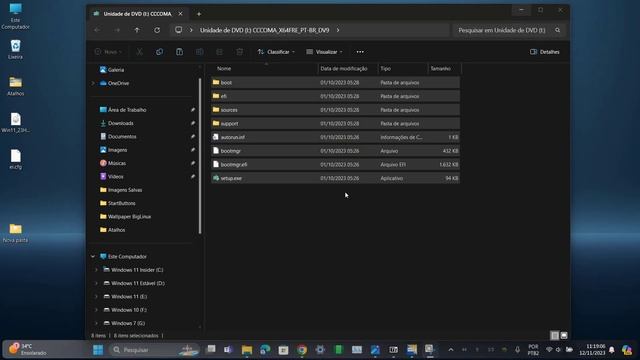The width and height of the screenshot is (640, 360).
Task: Expand the Windows 10 (F:) drive
Action: pos(97,310)
